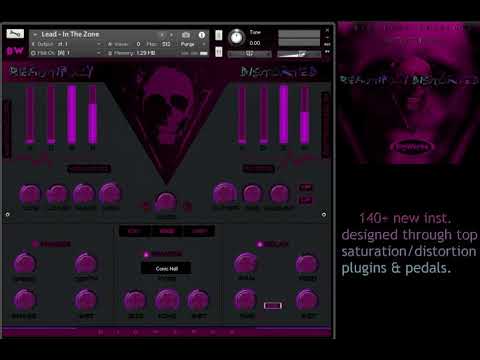Click the Max voices value 512
This screenshot has width=480, height=360.
point(166,44)
